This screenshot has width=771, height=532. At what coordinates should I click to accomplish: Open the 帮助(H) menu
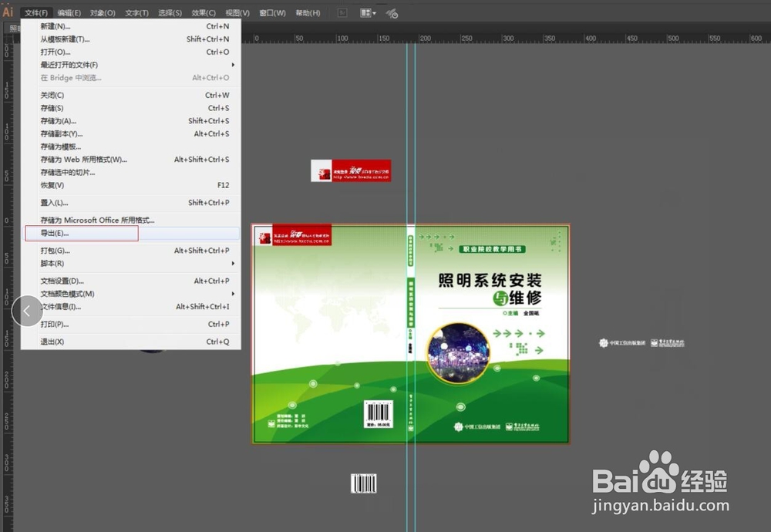(308, 13)
